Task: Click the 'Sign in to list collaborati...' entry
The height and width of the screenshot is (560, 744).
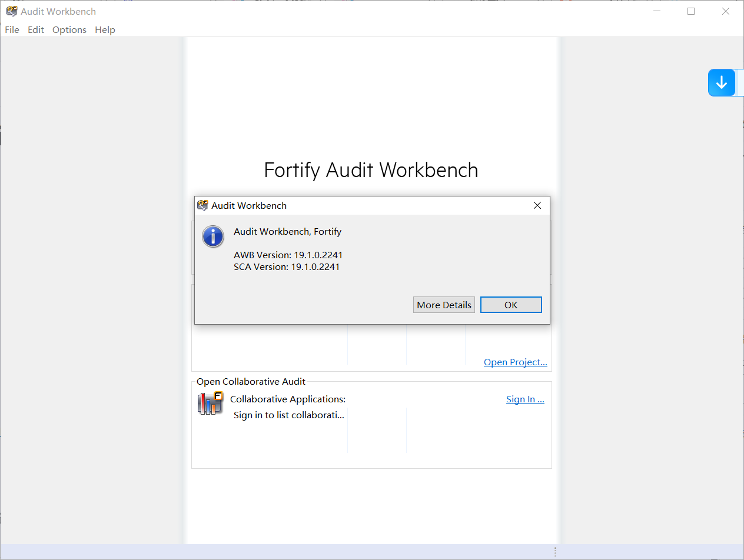Action: pos(289,415)
